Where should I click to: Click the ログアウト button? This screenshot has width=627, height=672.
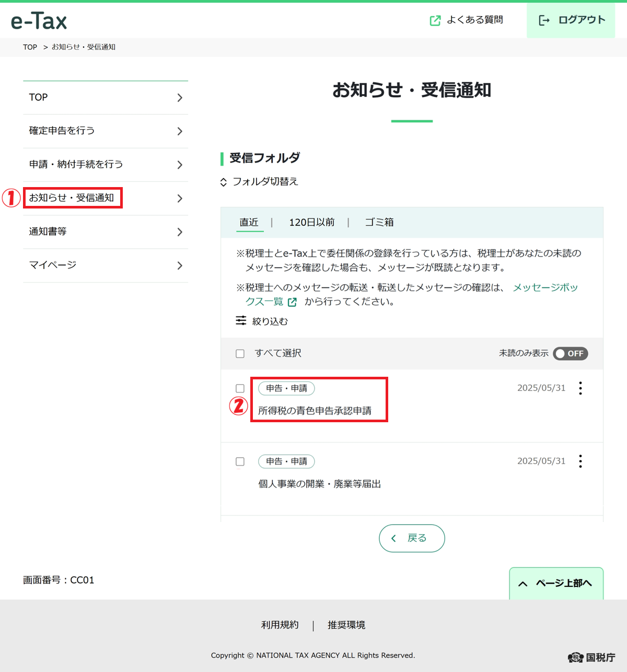pos(572,20)
